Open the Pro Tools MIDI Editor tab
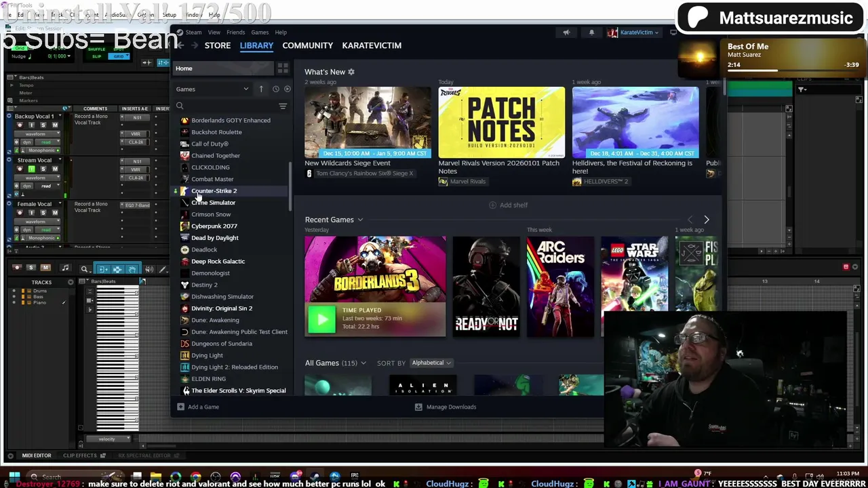868x488 pixels. [36, 455]
